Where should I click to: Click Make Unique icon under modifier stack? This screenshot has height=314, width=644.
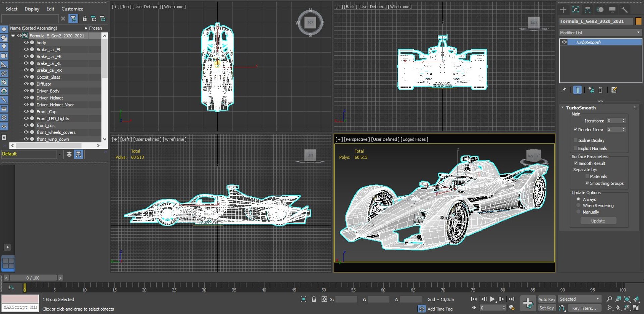click(591, 90)
